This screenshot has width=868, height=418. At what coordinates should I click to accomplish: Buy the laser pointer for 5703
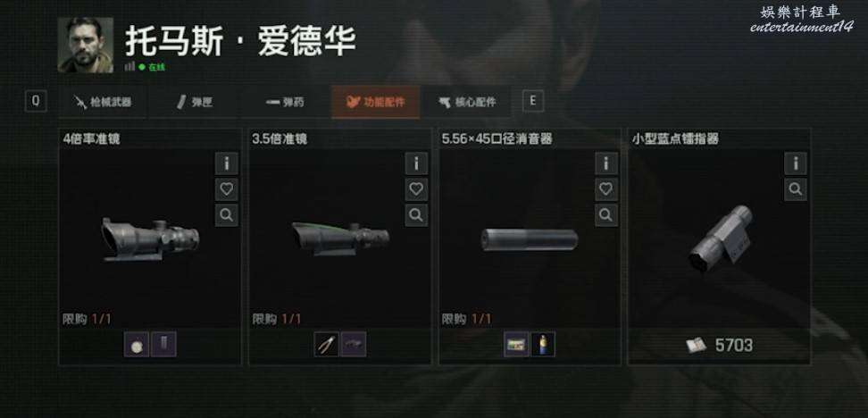click(x=719, y=346)
